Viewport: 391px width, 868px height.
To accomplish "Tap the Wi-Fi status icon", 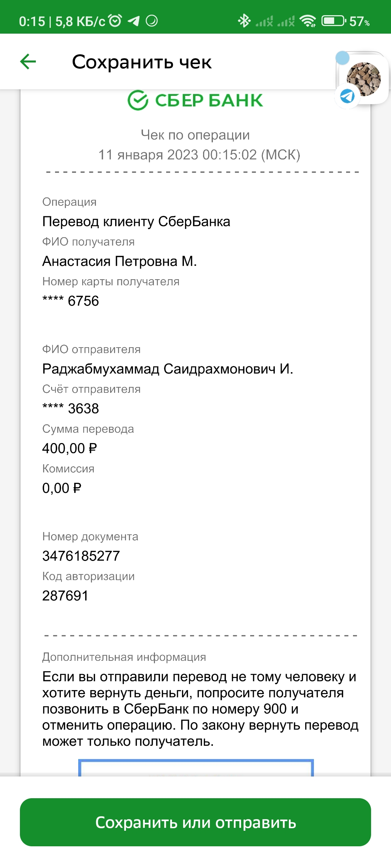I will pos(308,21).
